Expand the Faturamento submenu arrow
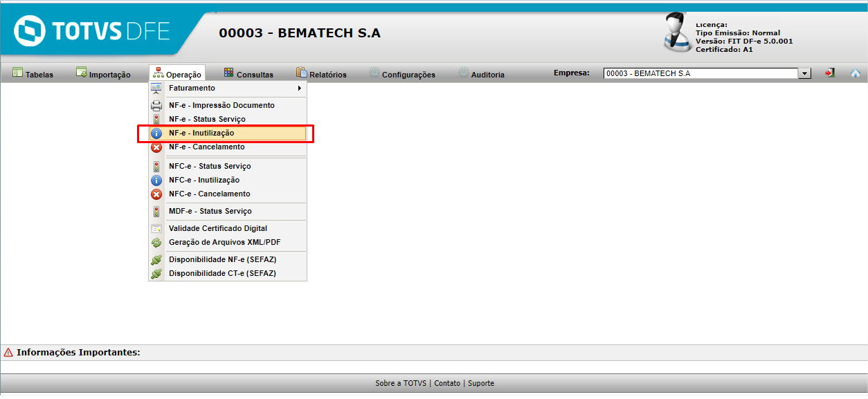The height and width of the screenshot is (399, 868). click(300, 89)
